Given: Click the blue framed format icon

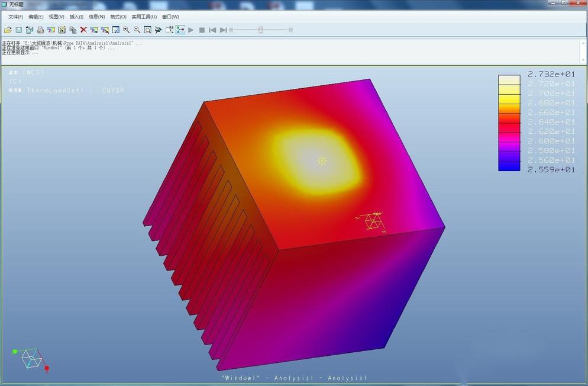Looking at the screenshot, I should [x=116, y=30].
